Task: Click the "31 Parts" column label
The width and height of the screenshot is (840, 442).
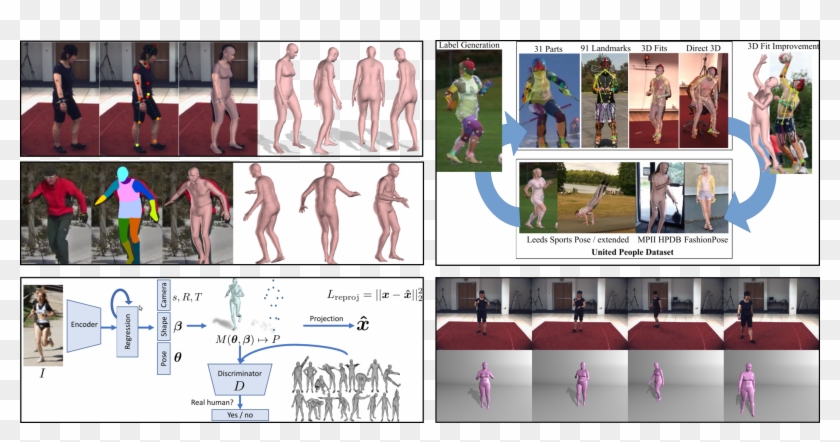Action: tap(548, 49)
